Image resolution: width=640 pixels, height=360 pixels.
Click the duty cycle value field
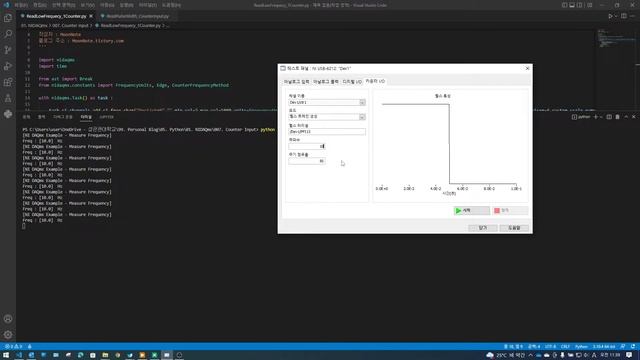[x=307, y=161]
